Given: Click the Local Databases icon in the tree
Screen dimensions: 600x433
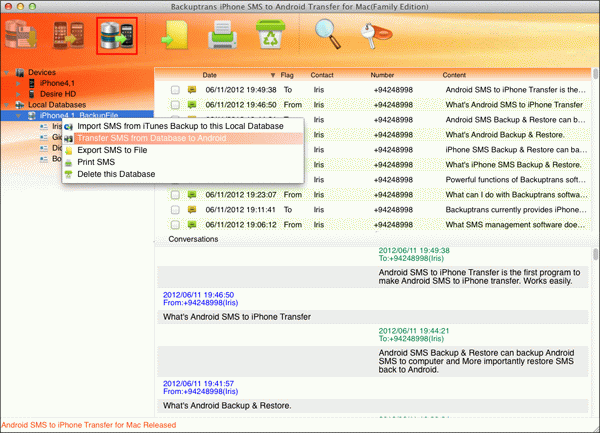Looking at the screenshot, I should (x=20, y=104).
